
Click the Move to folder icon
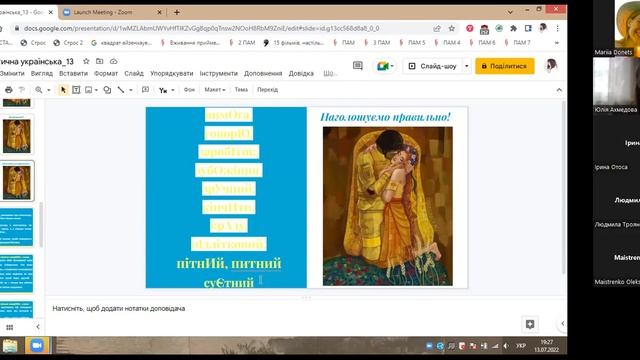coord(100,61)
